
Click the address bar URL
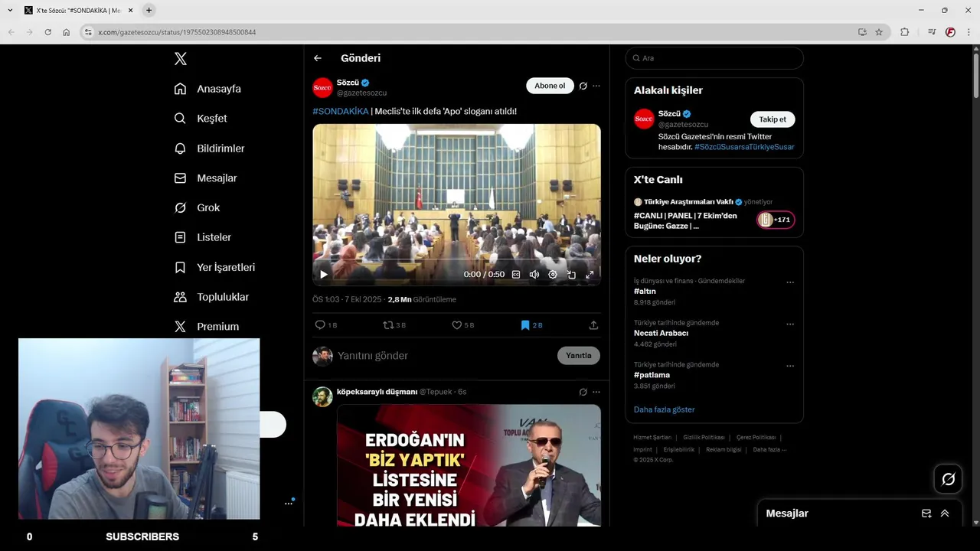click(177, 32)
